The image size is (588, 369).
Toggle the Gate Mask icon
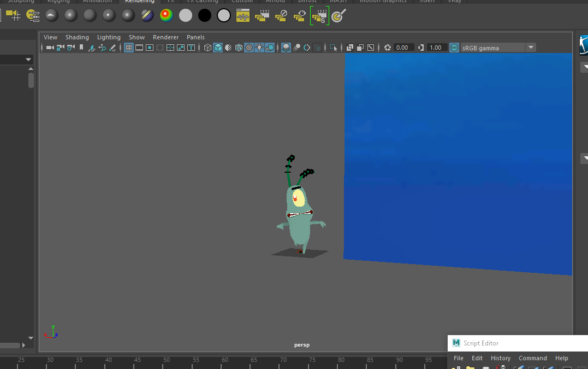(160, 48)
